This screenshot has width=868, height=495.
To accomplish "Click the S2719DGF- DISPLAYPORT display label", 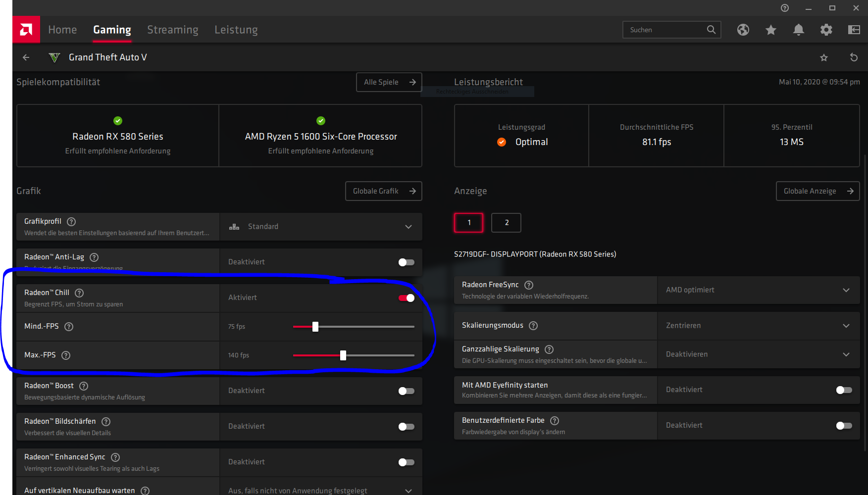I will tap(535, 254).
